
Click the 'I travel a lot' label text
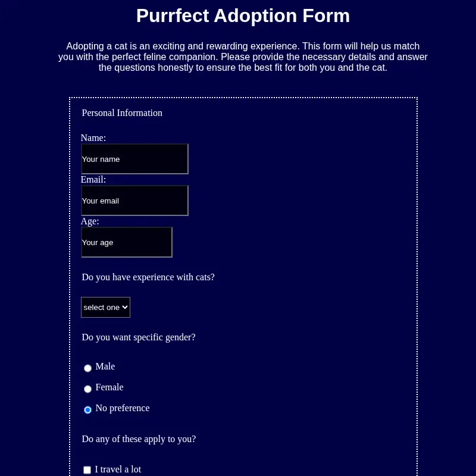click(x=118, y=469)
